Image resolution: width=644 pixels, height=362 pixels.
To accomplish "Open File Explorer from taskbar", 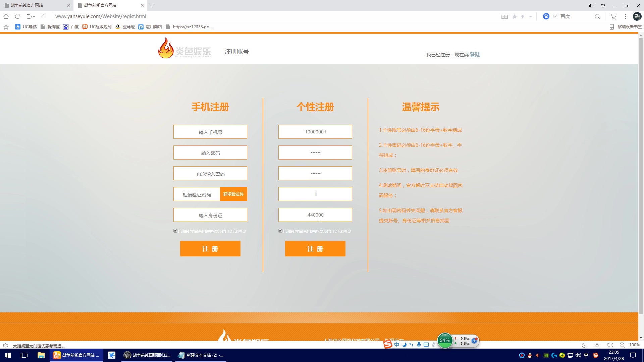I will coord(41,355).
